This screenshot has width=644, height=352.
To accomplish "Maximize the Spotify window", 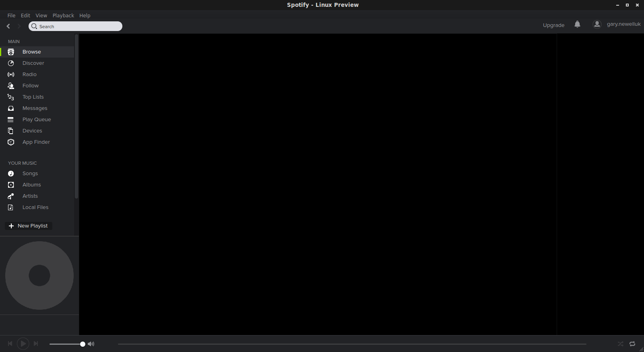I will coord(627,5).
